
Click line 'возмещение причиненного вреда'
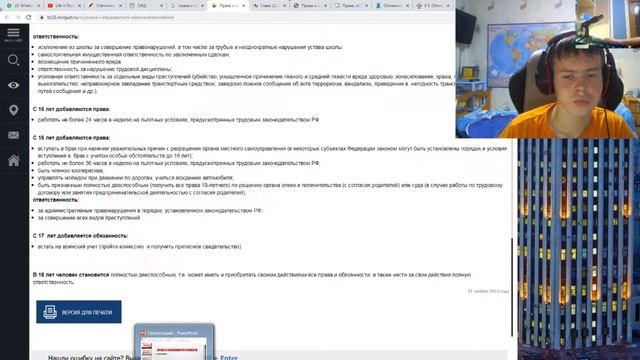(80, 62)
